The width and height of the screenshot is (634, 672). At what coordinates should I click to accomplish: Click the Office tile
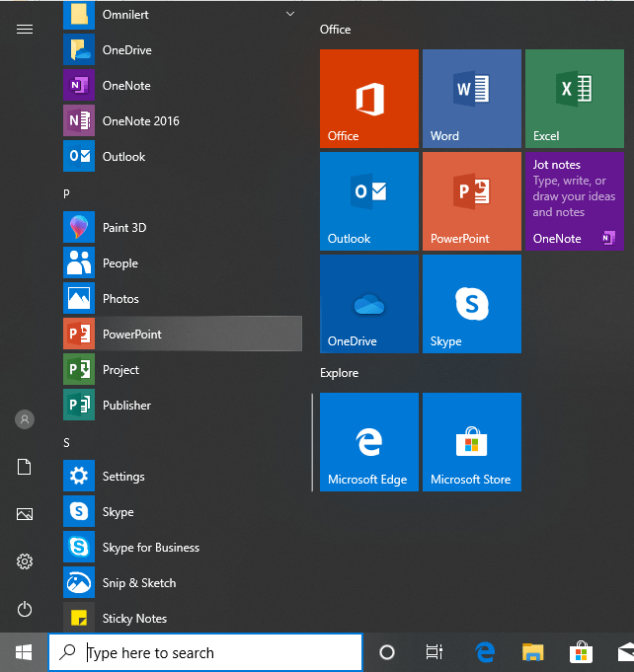pos(369,99)
